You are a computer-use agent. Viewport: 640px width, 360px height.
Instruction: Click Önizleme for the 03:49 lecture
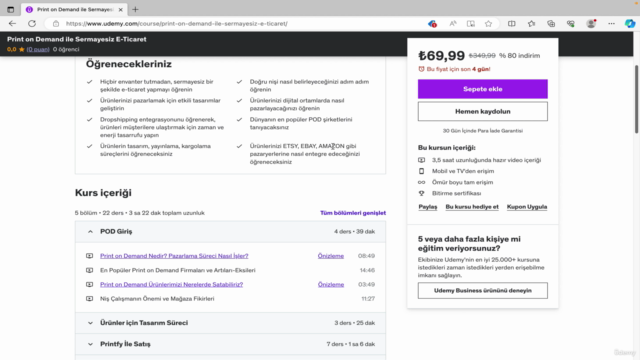[331, 284]
